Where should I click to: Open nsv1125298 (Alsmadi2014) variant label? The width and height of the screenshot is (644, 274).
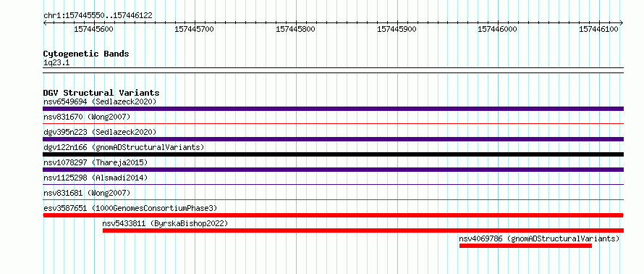[96, 178]
